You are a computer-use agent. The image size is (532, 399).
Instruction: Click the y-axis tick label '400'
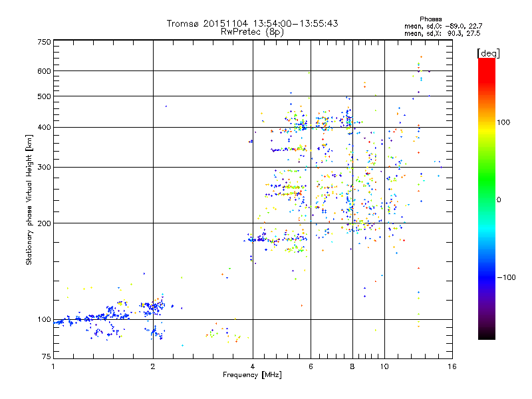click(45, 128)
